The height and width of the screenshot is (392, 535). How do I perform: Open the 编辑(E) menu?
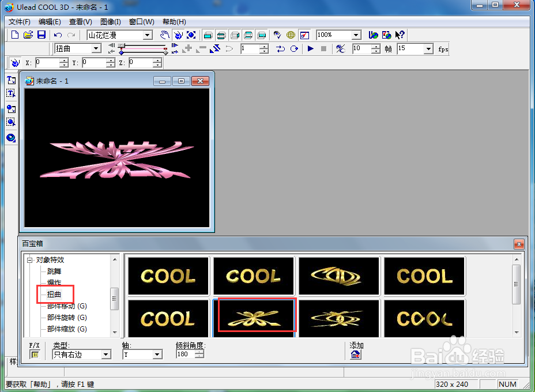coord(50,22)
